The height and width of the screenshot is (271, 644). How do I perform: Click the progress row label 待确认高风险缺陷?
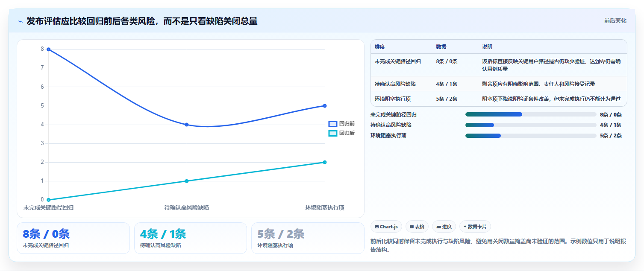391,125
